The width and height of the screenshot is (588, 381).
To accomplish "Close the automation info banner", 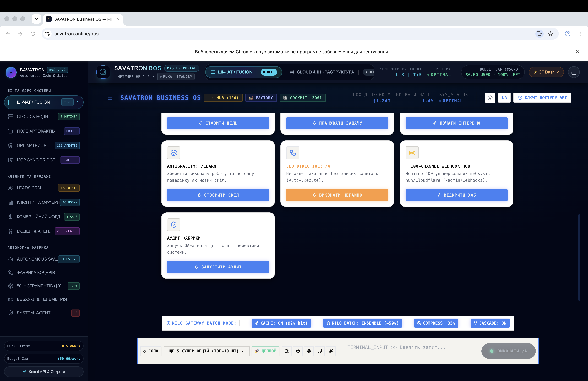I will [x=577, y=52].
